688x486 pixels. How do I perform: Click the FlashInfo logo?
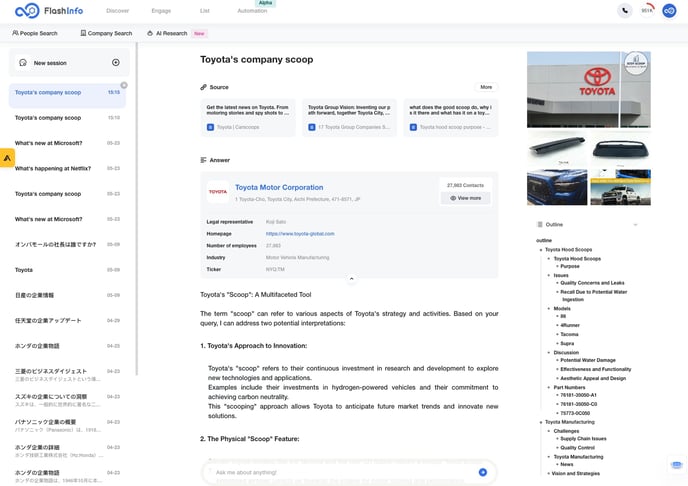coord(49,11)
